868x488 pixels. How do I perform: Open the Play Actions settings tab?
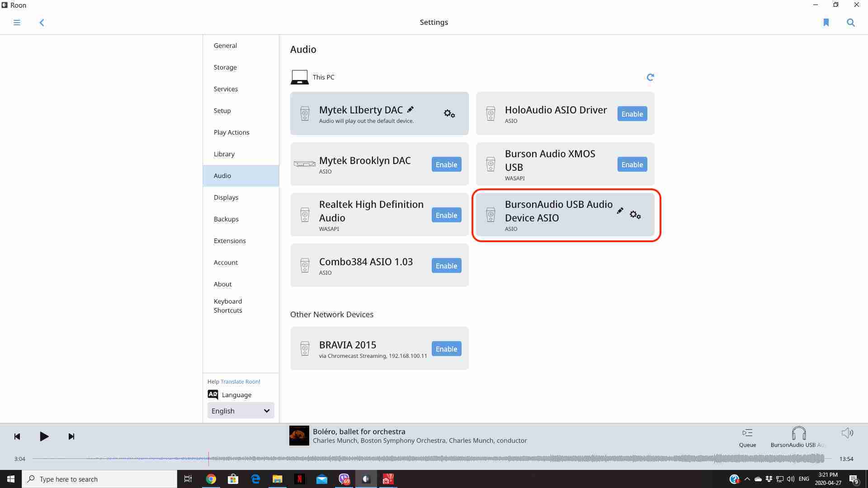pos(241,132)
